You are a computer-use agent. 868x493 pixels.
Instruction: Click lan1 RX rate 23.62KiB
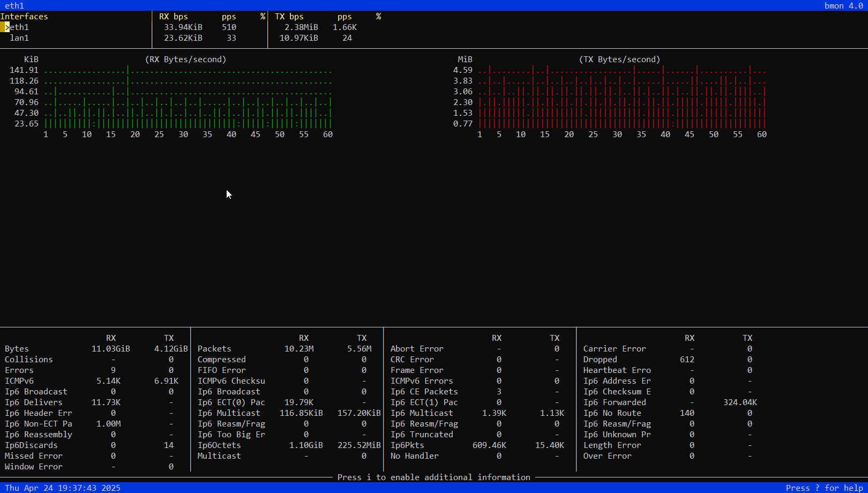click(183, 38)
